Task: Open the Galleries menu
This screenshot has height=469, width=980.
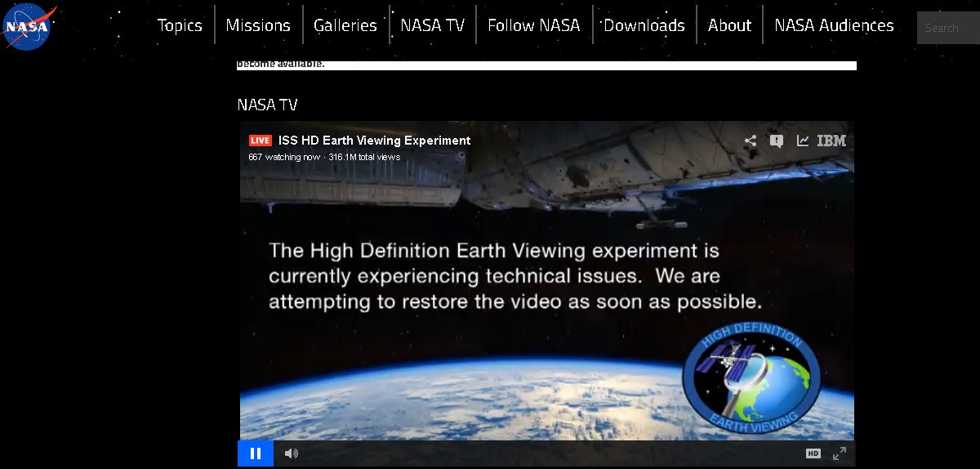Action: (x=345, y=25)
